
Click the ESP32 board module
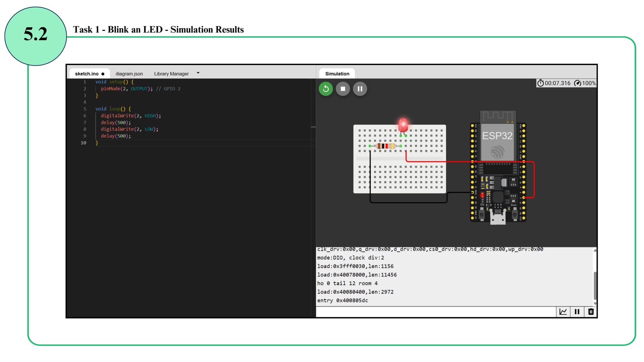click(x=497, y=142)
